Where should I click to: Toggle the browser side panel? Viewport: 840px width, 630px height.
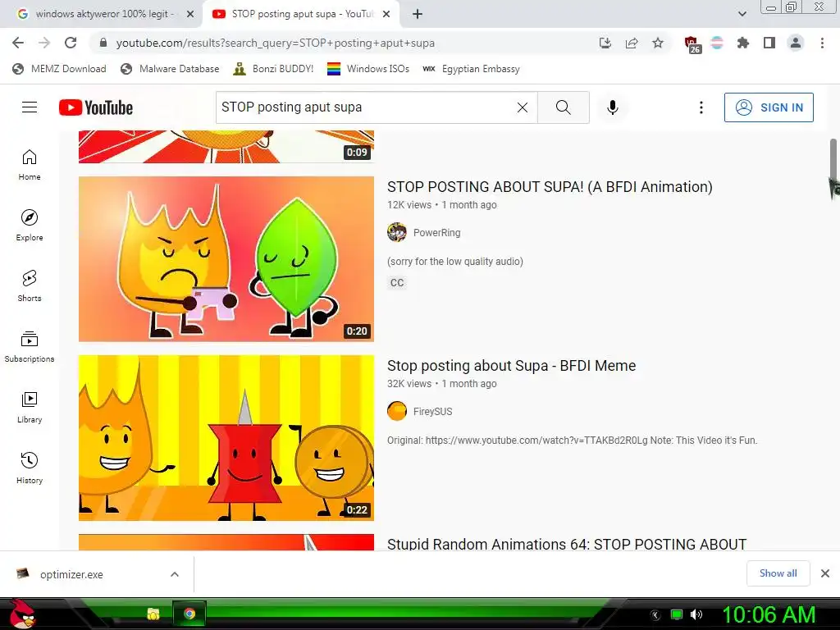tap(769, 43)
